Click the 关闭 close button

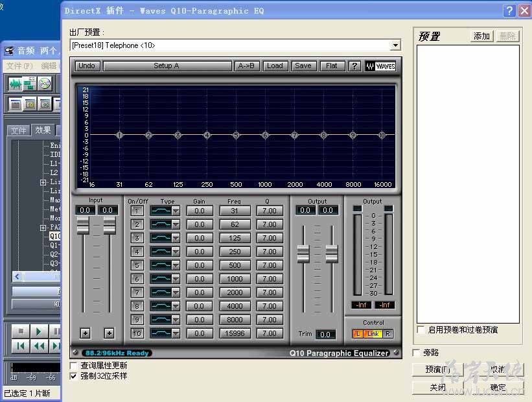tap(437, 387)
